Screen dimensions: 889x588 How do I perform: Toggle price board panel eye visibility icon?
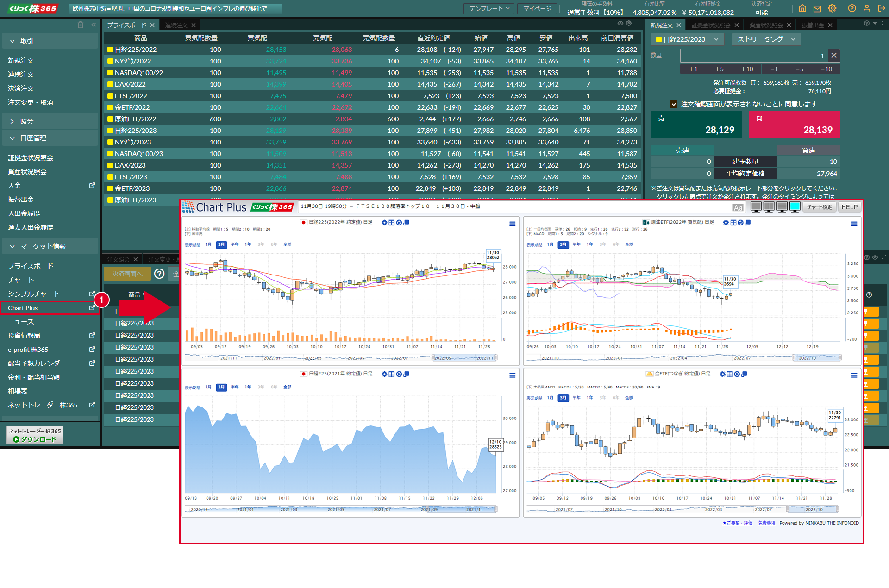(x=620, y=23)
